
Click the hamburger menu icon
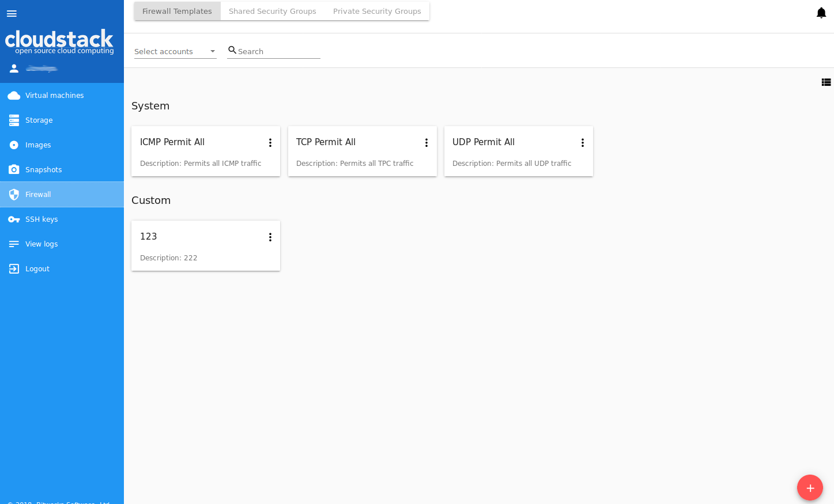pos(12,13)
